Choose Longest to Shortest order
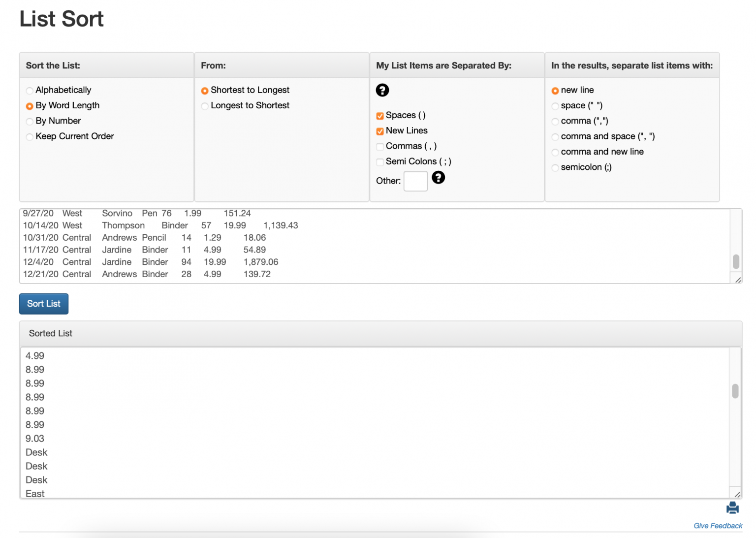 click(x=205, y=106)
